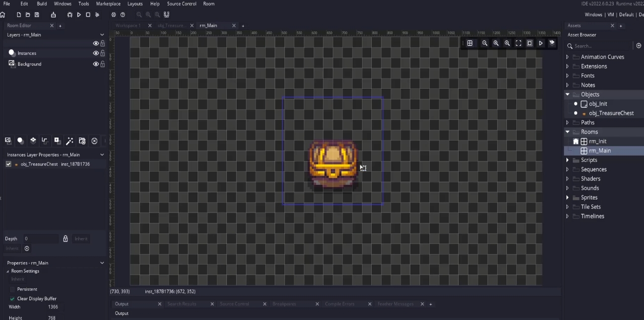Collapse the Rooms folder
644x320 pixels.
pyautogui.click(x=568, y=132)
